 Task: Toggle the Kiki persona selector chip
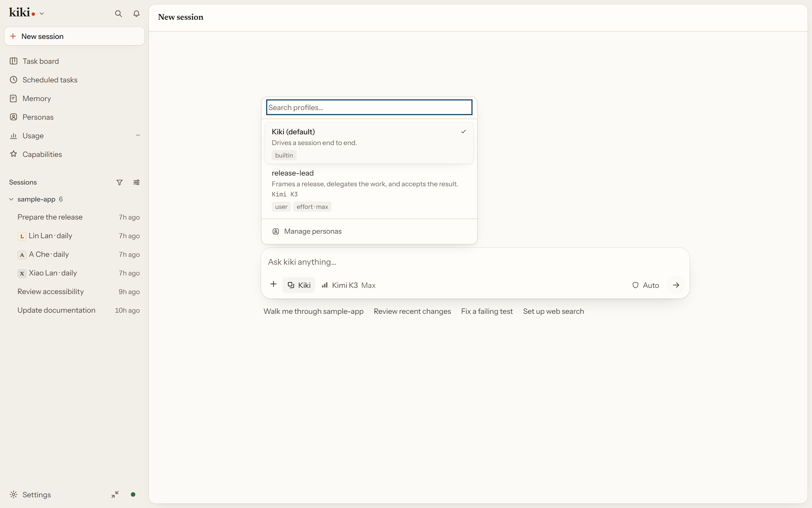pos(299,285)
